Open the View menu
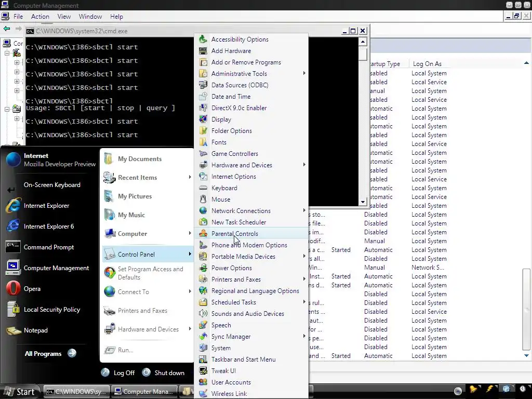This screenshot has width=532, height=399. [x=64, y=16]
